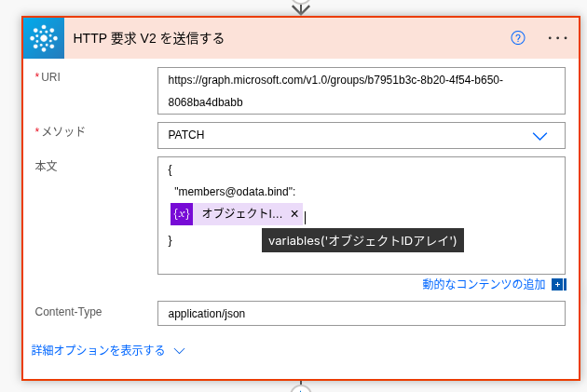Click the URI field label

click(x=50, y=77)
